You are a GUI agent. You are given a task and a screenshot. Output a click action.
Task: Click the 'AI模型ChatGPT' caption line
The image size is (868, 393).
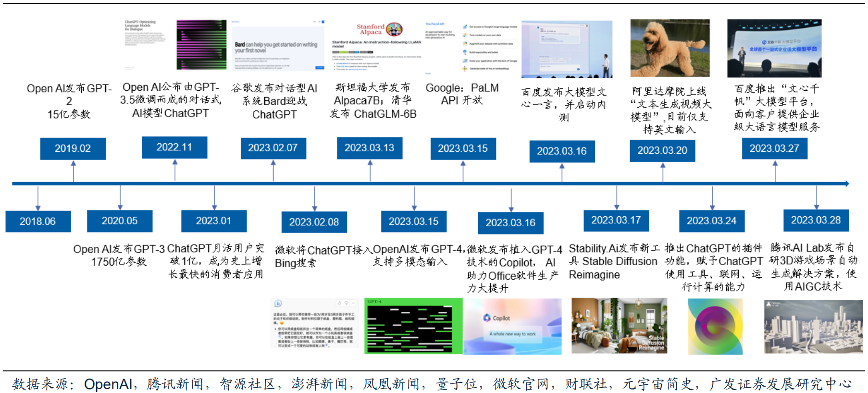(x=171, y=113)
